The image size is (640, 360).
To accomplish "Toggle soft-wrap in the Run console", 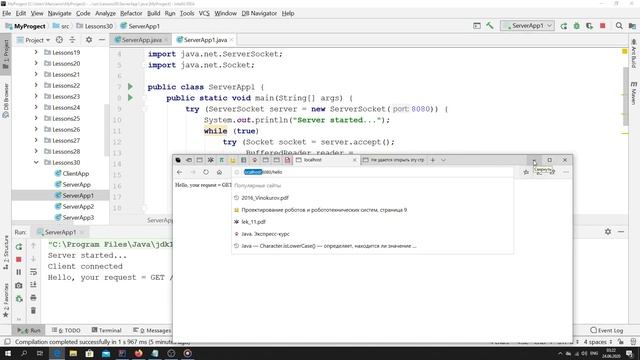I will (x=33, y=272).
